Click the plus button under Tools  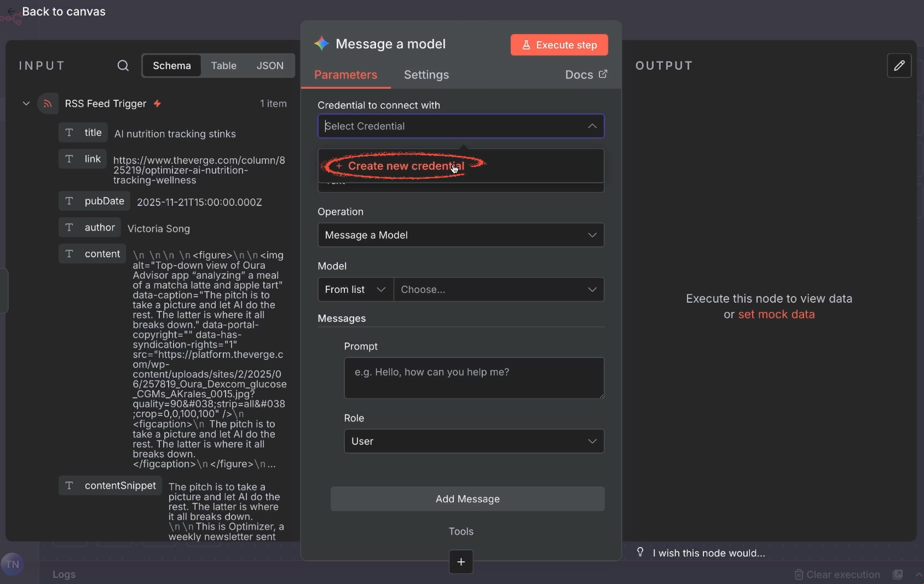point(461,562)
